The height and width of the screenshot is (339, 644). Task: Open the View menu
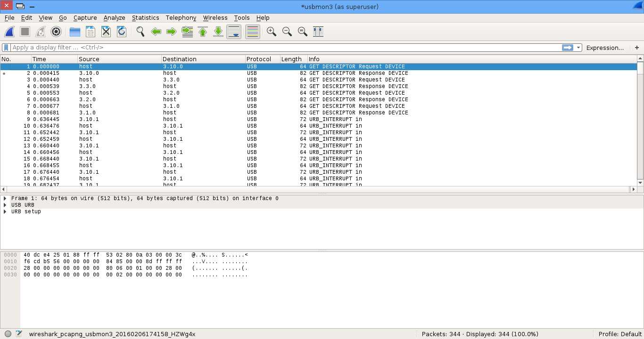pyautogui.click(x=45, y=18)
